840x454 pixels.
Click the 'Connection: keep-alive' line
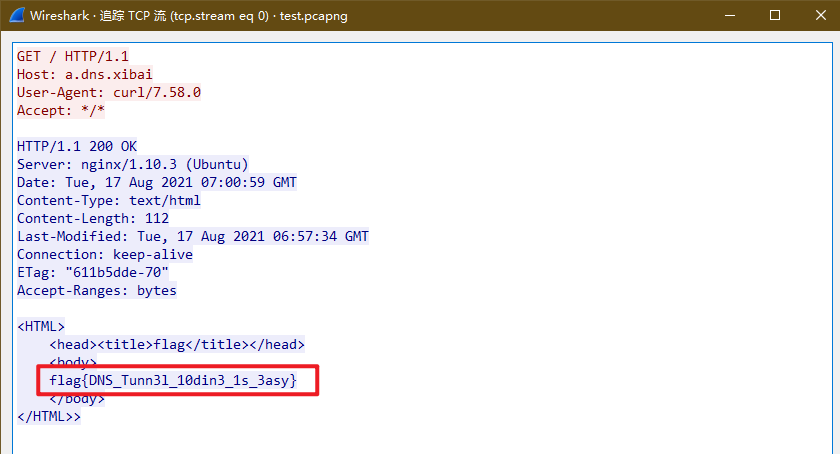104,254
